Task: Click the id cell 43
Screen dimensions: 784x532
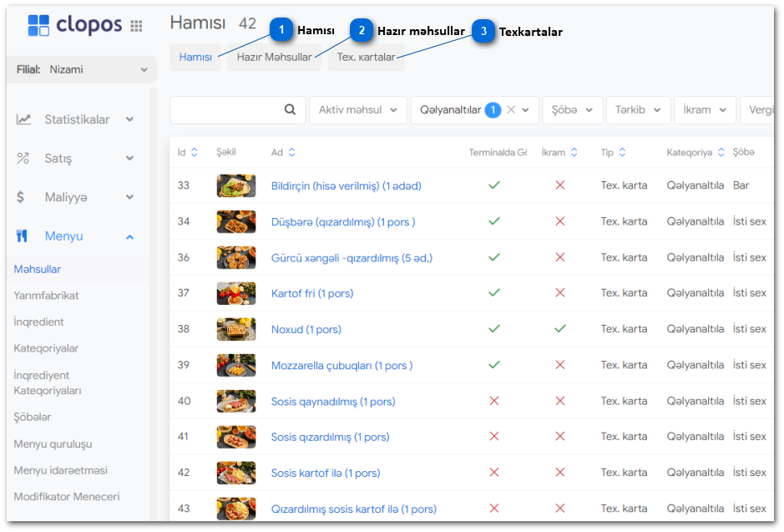Action: [x=184, y=509]
